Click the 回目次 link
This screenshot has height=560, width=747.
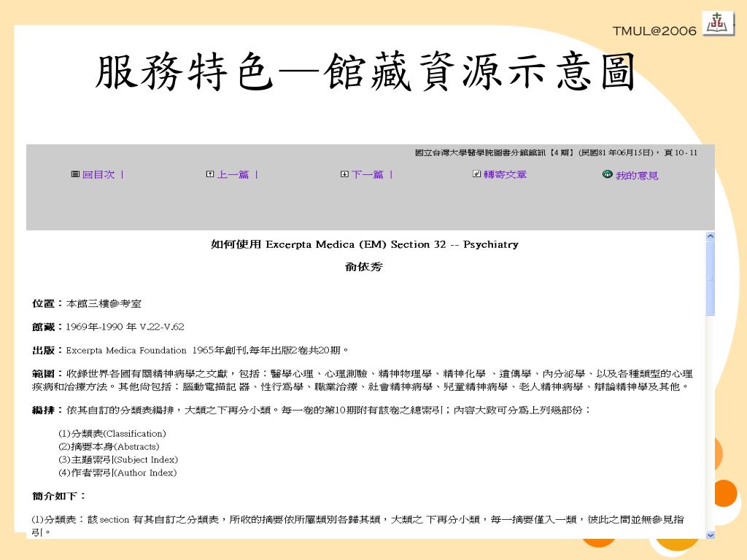[98, 175]
